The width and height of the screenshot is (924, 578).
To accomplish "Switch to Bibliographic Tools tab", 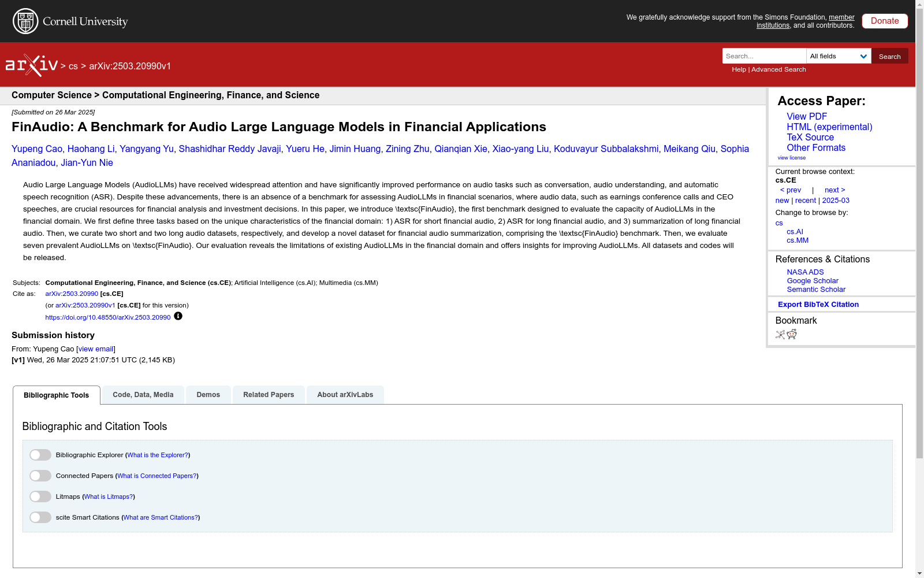I will click(57, 395).
